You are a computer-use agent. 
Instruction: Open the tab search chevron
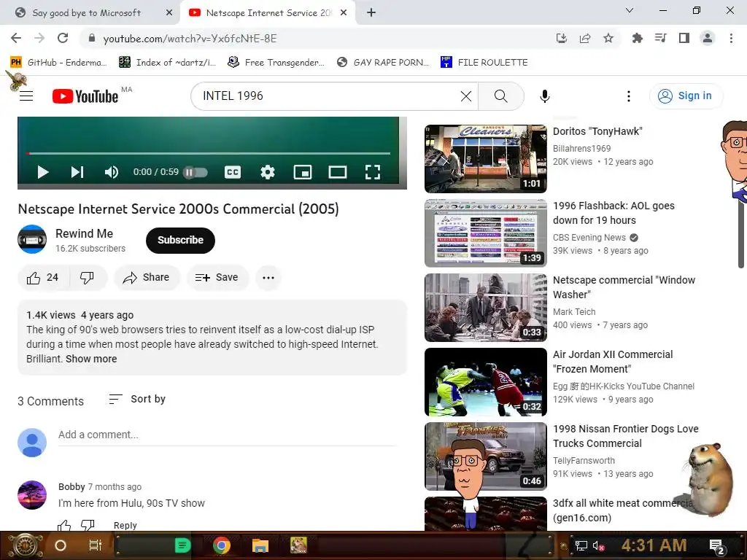pos(630,10)
